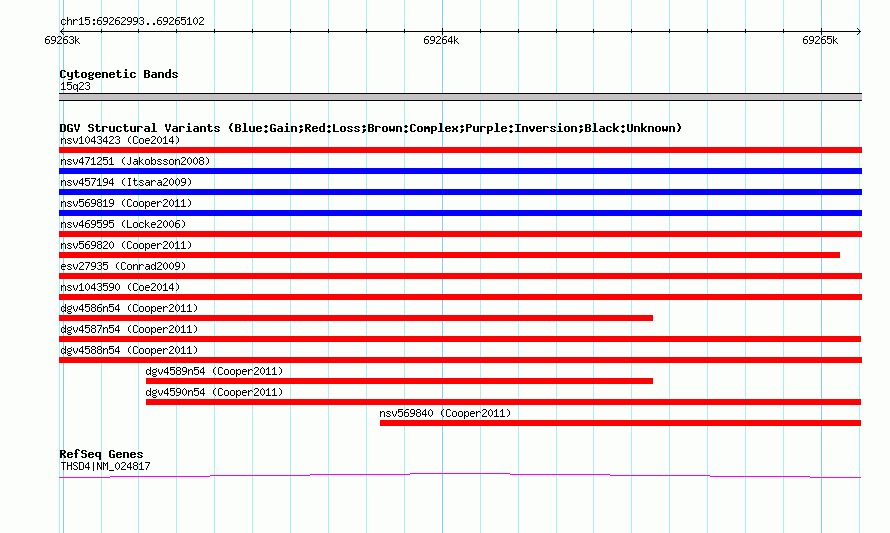This screenshot has height=533, width=890.
Task: Click the red loss bar for nsv569840
Action: click(620, 423)
